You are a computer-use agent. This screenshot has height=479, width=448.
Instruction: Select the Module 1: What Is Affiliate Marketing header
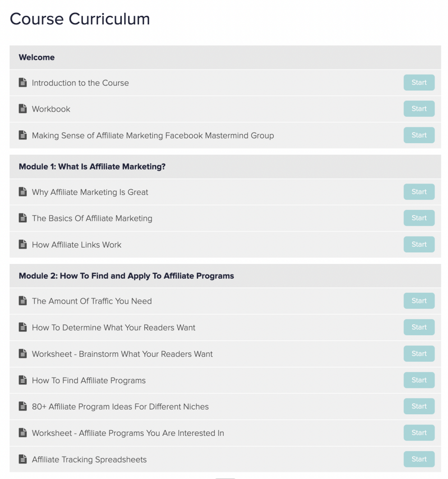pyautogui.click(x=92, y=167)
